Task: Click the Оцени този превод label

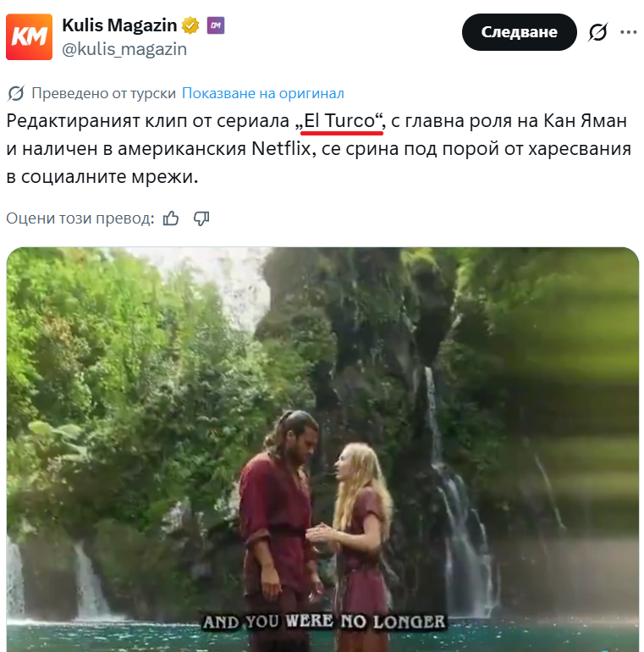Action: [80, 218]
